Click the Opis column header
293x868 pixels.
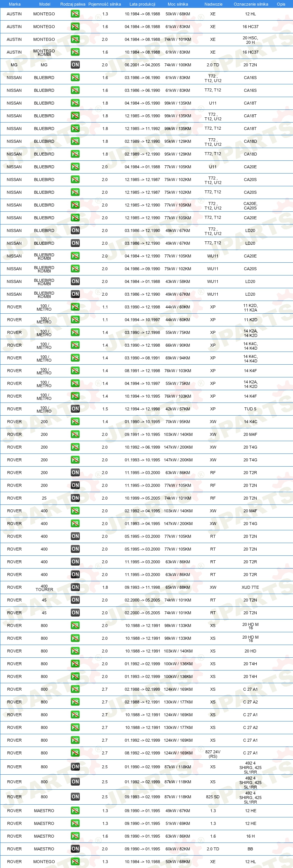click(281, 4)
